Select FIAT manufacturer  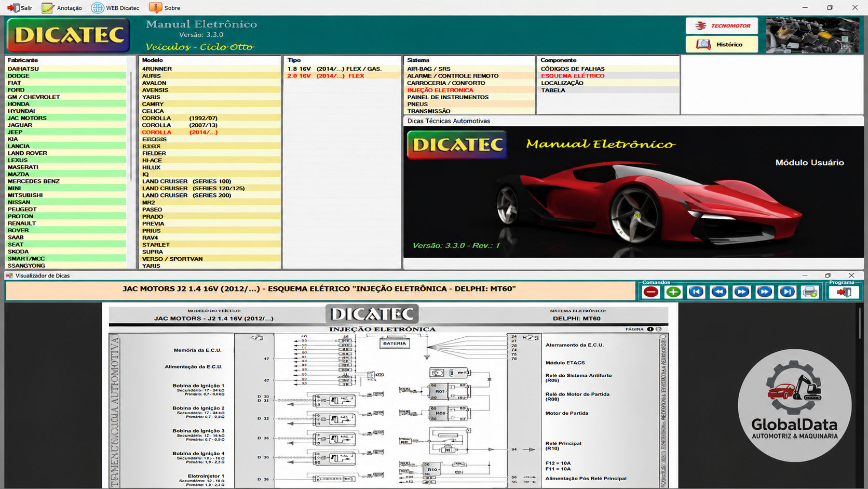66,83
